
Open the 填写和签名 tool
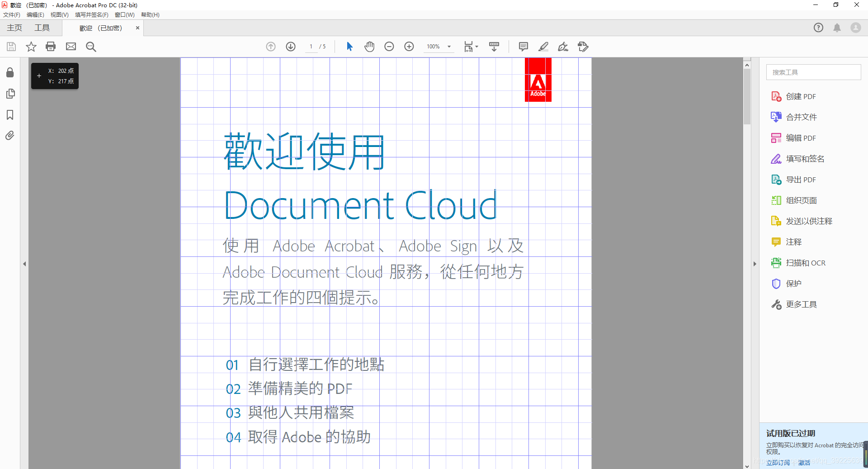coord(797,159)
